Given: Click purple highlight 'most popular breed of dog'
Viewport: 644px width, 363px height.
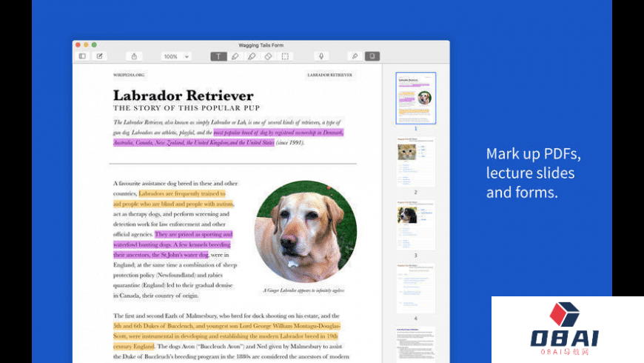Looking at the screenshot, I should (278, 133).
